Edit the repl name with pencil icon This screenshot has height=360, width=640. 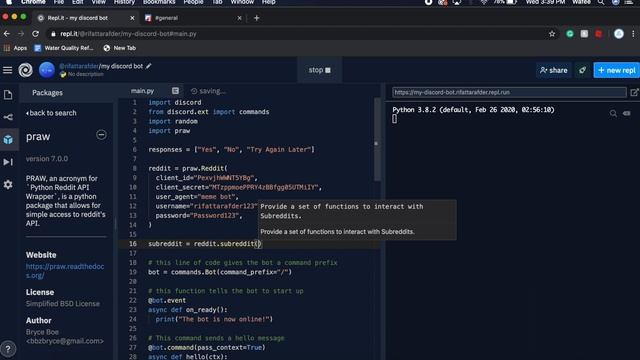coord(149,66)
